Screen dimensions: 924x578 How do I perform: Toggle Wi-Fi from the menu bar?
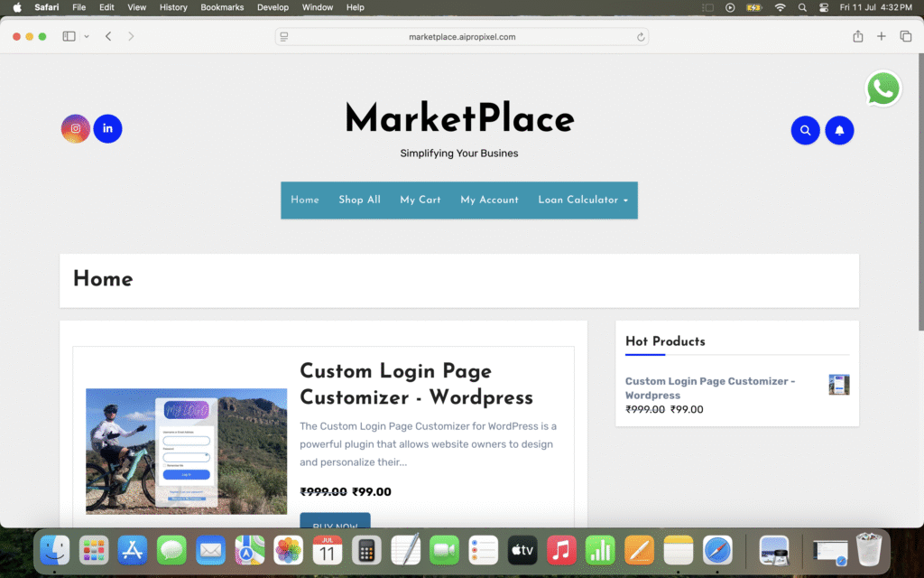tap(779, 7)
